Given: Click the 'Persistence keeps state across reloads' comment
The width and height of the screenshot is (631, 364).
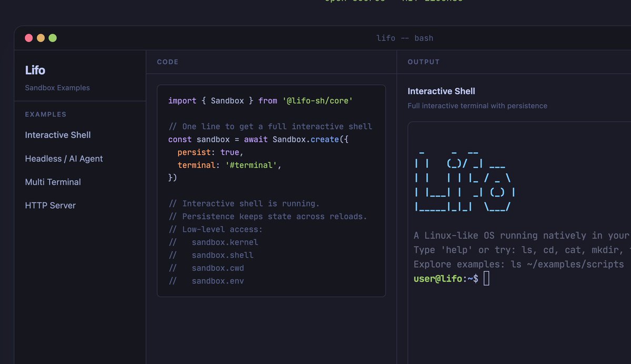Looking at the screenshot, I should (x=268, y=217).
